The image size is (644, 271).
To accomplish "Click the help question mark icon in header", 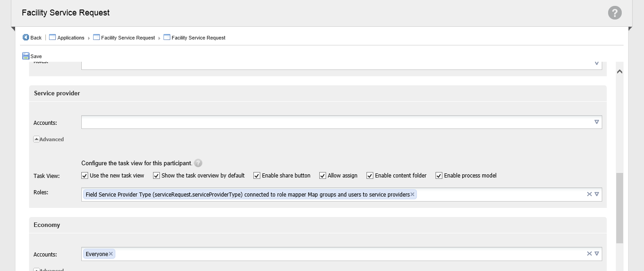I will click(x=614, y=13).
